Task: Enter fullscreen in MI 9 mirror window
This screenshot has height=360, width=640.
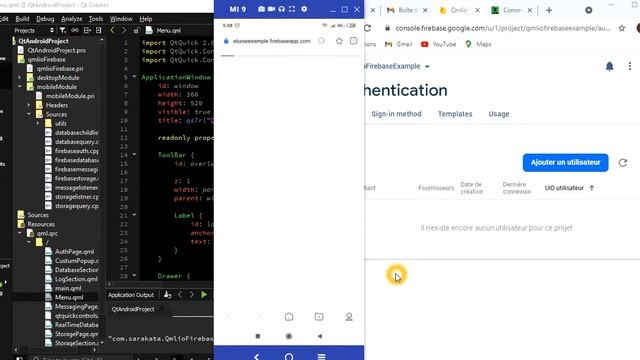Action: 292,9
